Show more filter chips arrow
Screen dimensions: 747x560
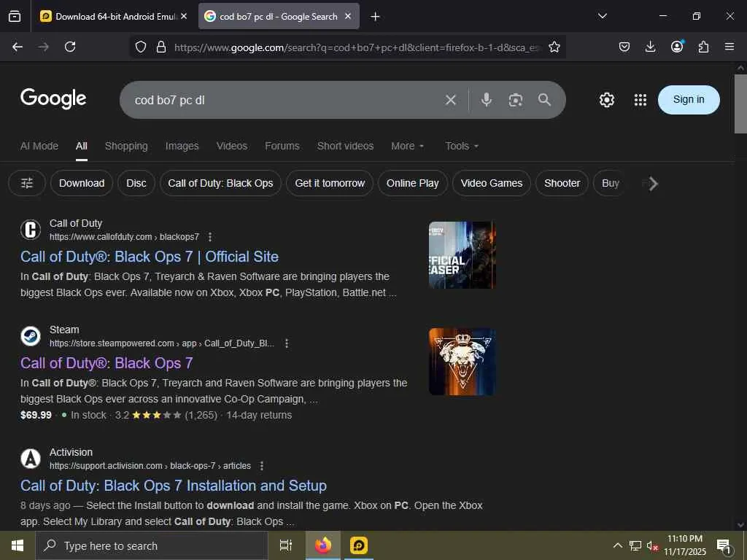point(653,184)
